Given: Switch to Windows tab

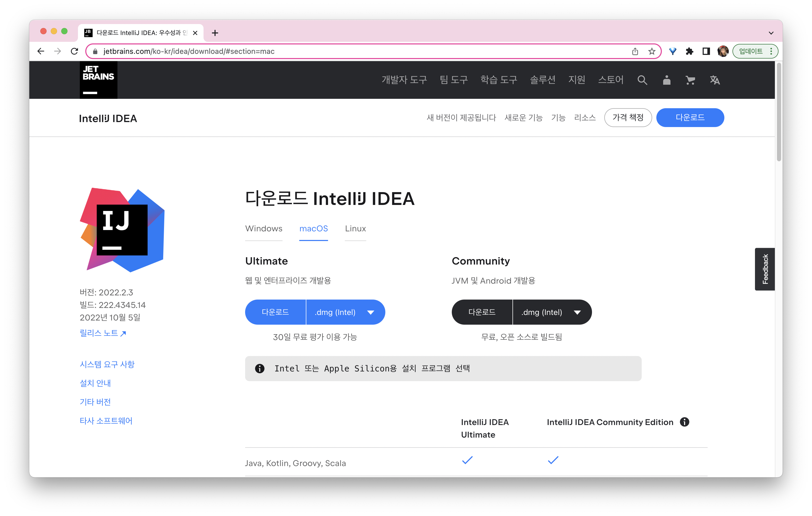Looking at the screenshot, I should [x=264, y=228].
